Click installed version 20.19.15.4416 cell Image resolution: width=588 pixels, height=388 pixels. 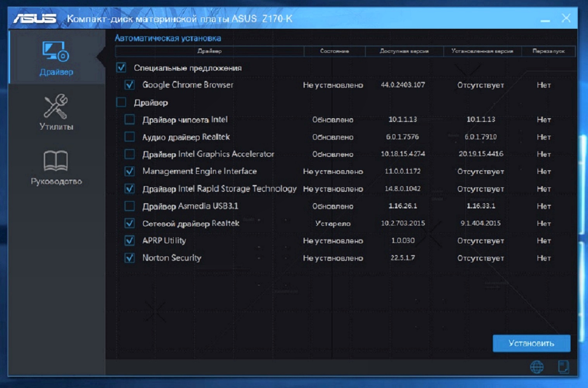pyautogui.click(x=481, y=154)
